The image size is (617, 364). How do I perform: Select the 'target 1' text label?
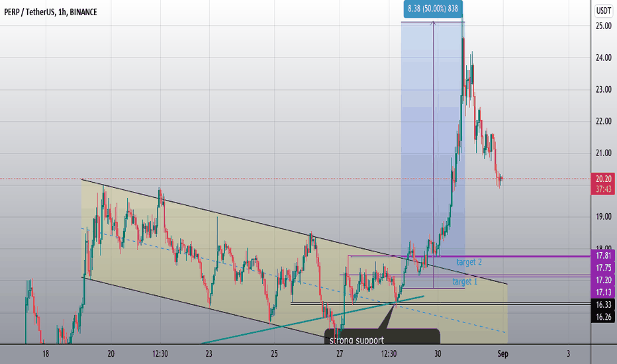tap(465, 281)
